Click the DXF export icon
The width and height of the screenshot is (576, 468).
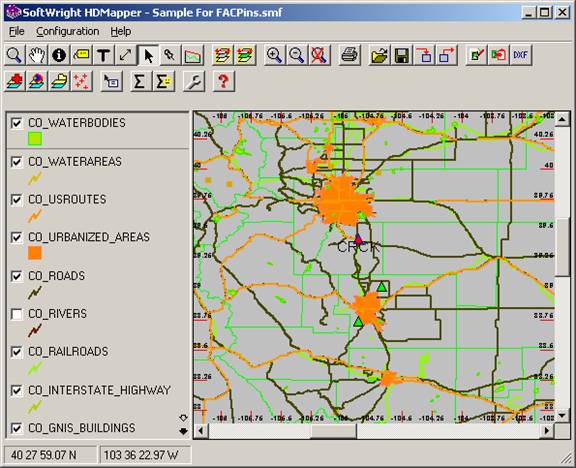pos(520,55)
